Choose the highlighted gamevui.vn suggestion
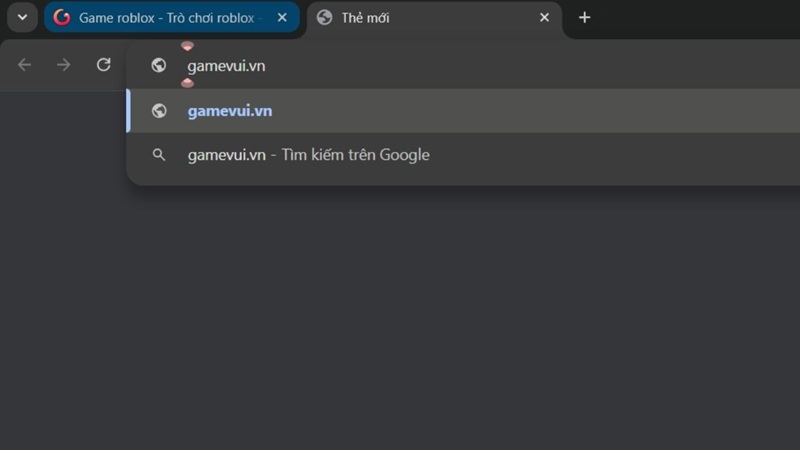 [463, 111]
